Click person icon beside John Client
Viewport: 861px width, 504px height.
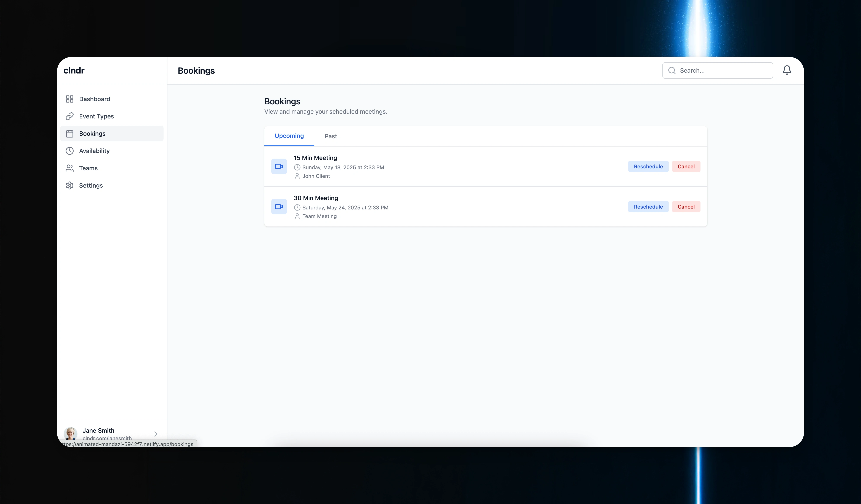point(297,176)
